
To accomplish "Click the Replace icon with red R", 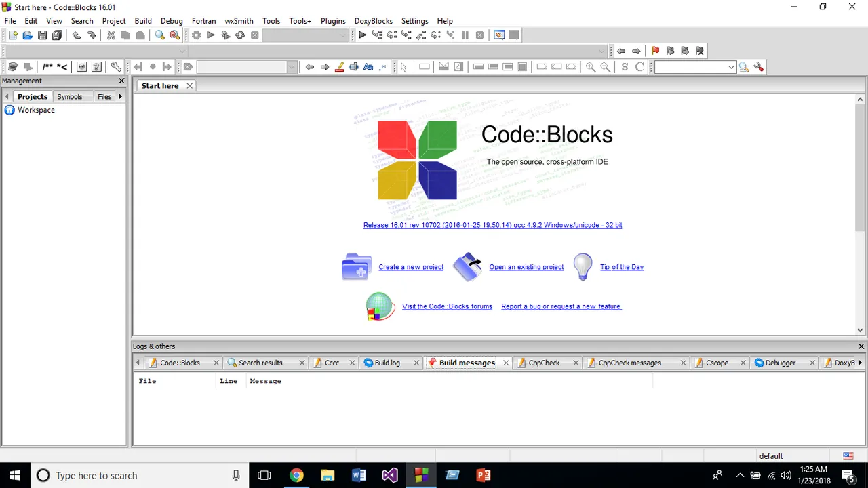I will pos(174,35).
